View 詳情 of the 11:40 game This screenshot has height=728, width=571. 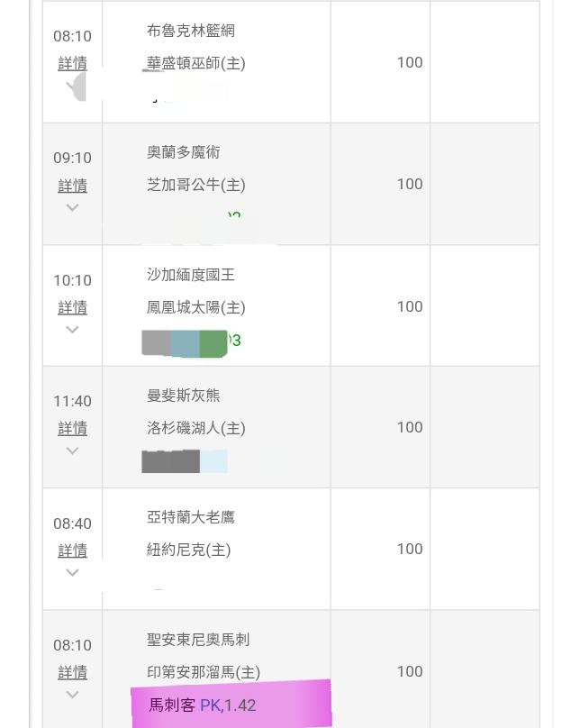(72, 428)
